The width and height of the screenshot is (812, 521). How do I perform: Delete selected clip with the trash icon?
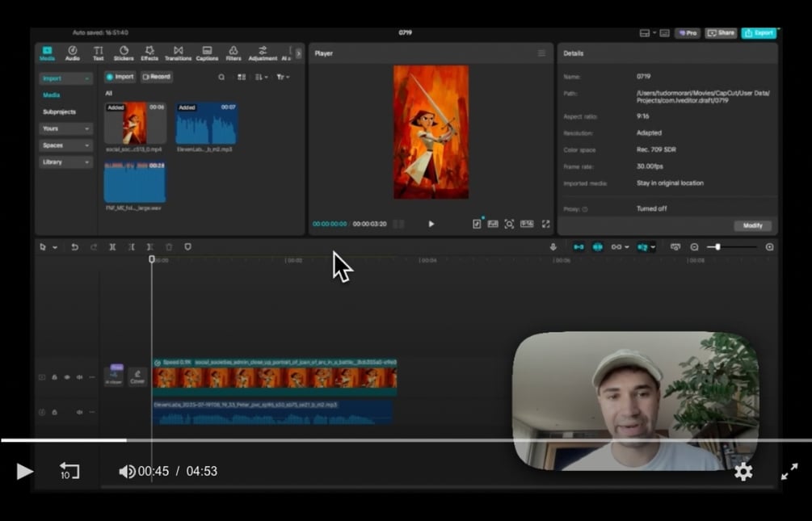[x=169, y=247]
